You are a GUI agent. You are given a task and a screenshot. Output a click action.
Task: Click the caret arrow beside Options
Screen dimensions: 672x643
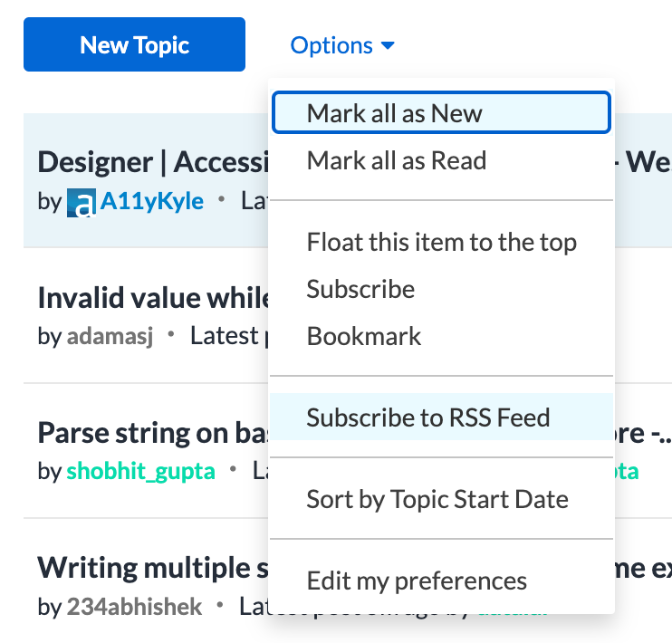[388, 45]
